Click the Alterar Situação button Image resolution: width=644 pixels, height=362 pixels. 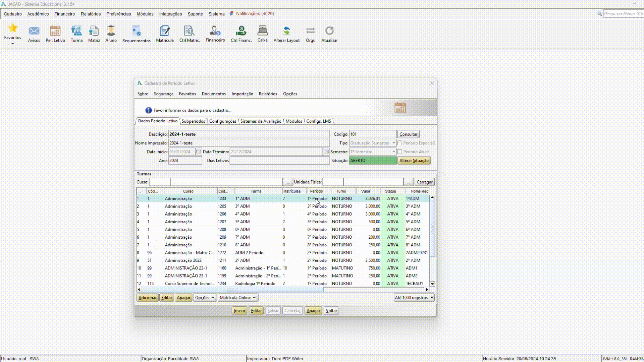[x=414, y=161]
